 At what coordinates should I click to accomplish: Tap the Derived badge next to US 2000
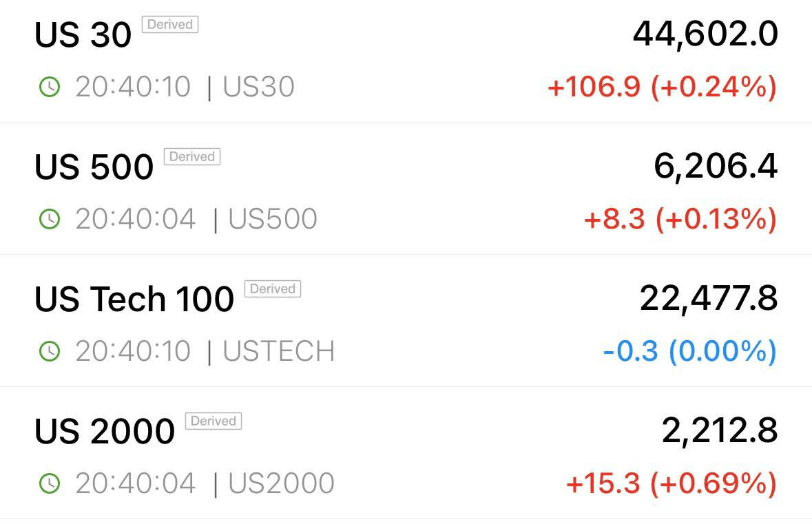[x=214, y=421]
